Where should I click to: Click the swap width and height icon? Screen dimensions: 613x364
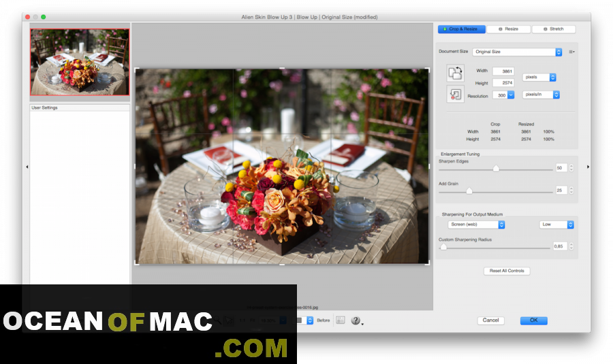pos(455,73)
